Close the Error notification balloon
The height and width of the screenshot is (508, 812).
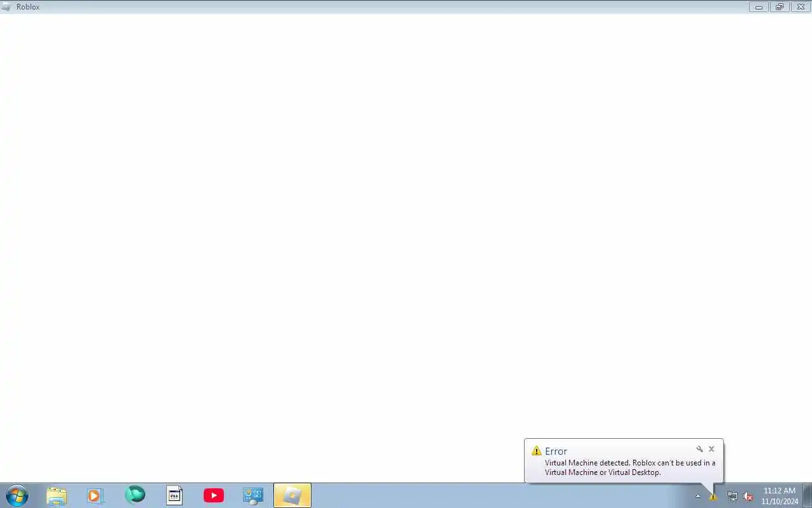click(711, 449)
